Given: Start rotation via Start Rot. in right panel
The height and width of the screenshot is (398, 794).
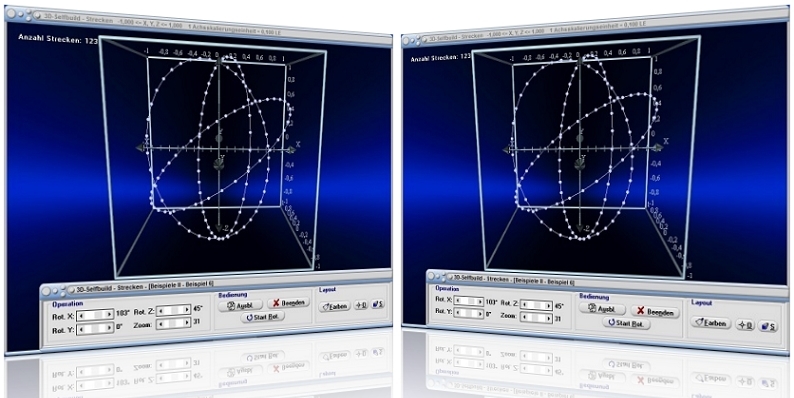Looking at the screenshot, I should pos(626,323).
